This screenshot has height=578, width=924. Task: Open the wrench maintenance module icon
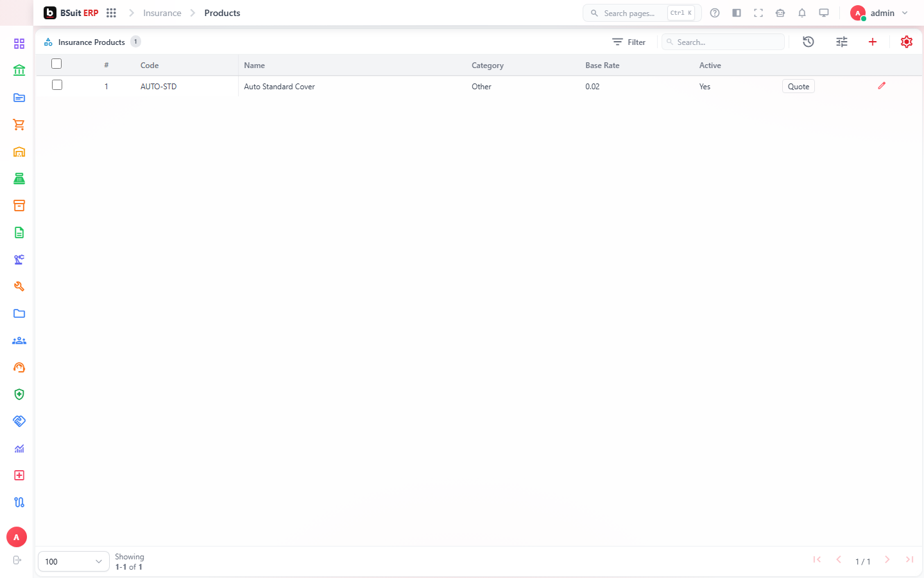tap(19, 286)
